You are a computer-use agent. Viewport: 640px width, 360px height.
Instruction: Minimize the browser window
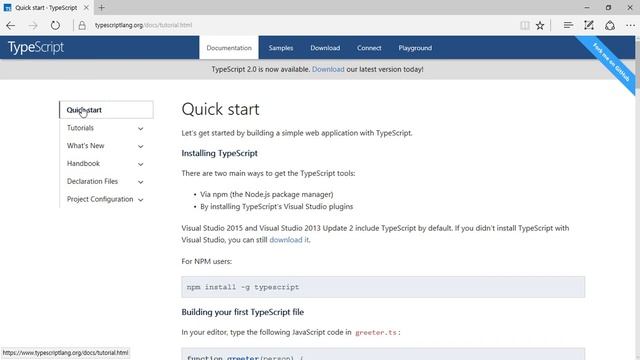pyautogui.click(x=587, y=7)
